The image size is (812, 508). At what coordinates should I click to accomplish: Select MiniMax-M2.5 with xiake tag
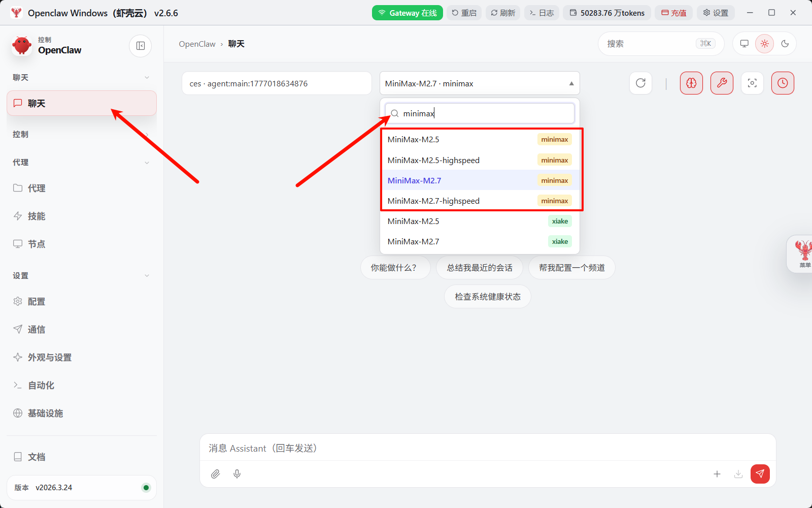[x=480, y=221]
